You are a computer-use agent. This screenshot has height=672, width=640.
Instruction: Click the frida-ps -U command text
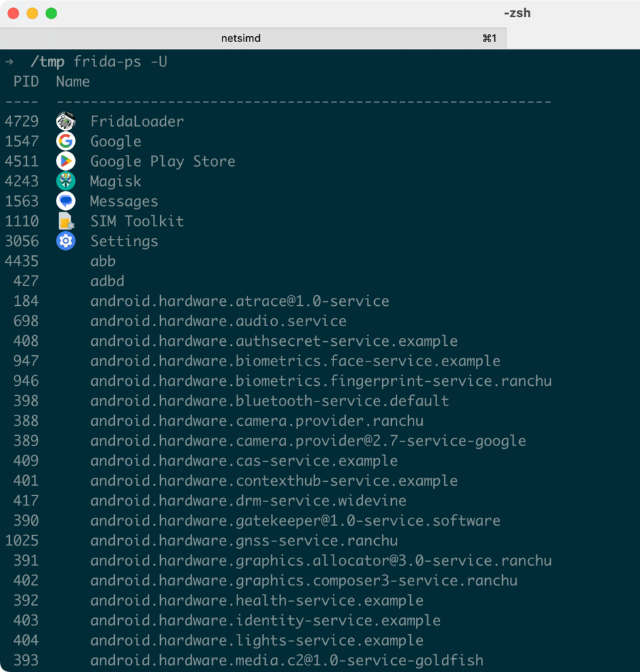pyautogui.click(x=120, y=62)
